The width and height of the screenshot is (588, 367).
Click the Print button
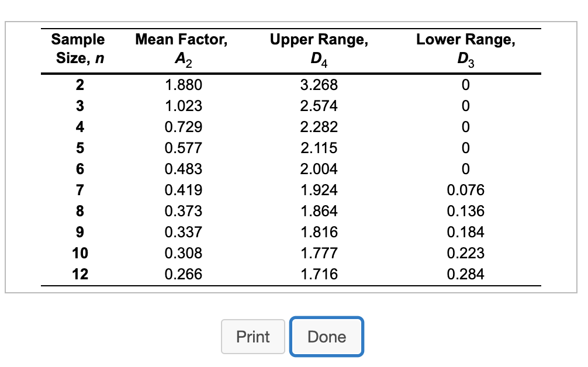coord(253,337)
